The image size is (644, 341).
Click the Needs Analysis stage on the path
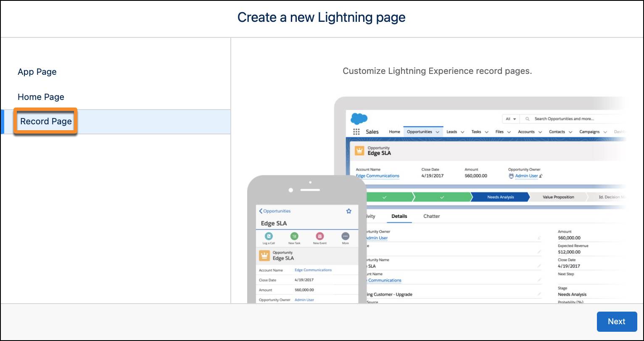pos(500,197)
